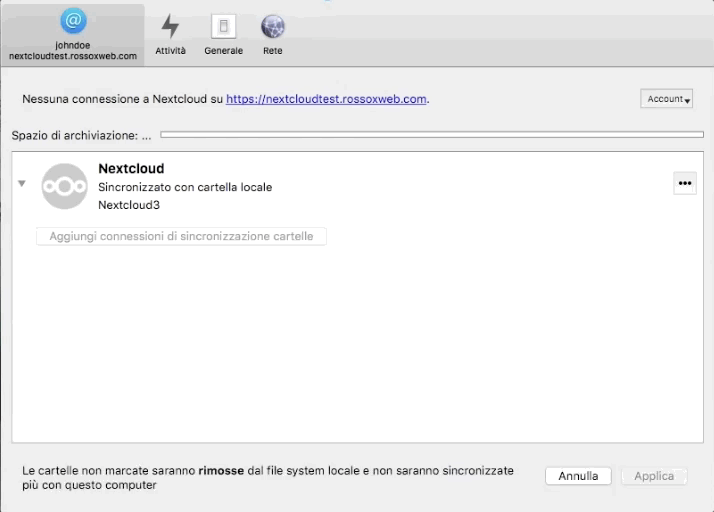Select the Nextcloud folder title text
Image resolution: width=714 pixels, height=512 pixels.
pos(131,169)
